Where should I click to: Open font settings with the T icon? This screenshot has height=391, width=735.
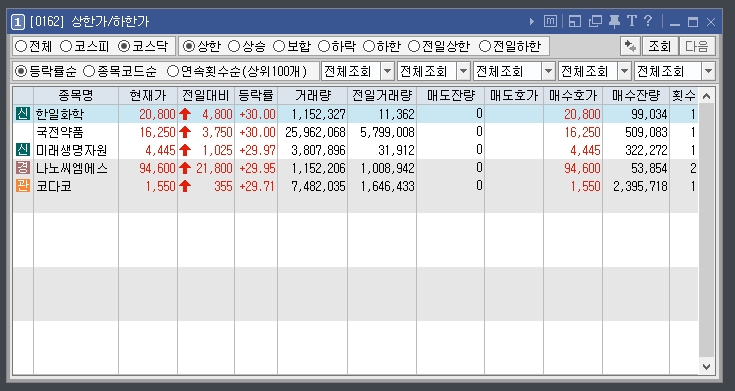point(631,22)
